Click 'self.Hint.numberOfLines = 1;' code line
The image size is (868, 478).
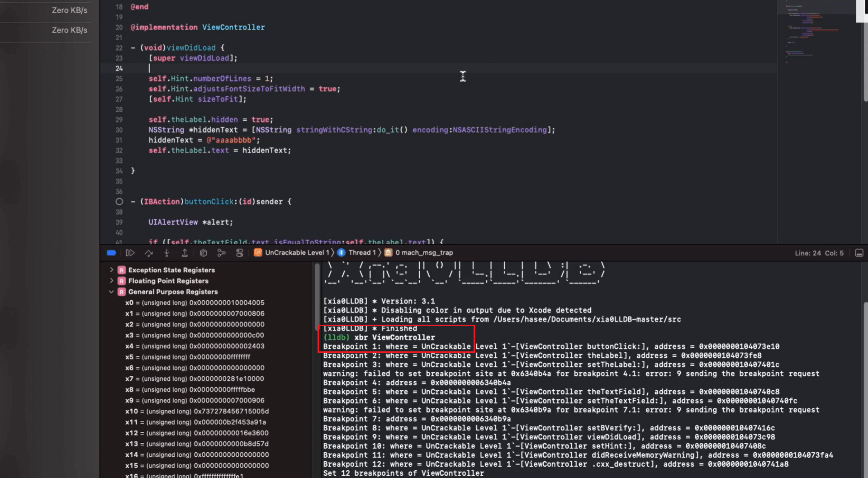(211, 78)
